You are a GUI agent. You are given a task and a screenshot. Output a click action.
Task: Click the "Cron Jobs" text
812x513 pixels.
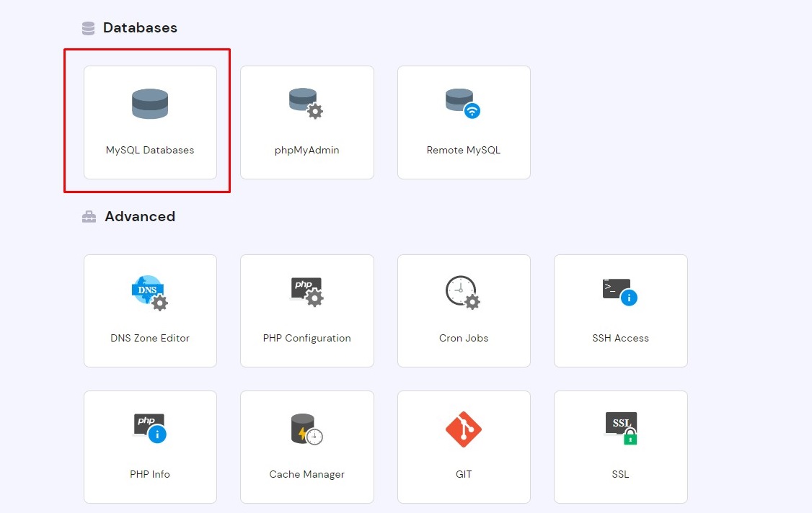tap(463, 338)
